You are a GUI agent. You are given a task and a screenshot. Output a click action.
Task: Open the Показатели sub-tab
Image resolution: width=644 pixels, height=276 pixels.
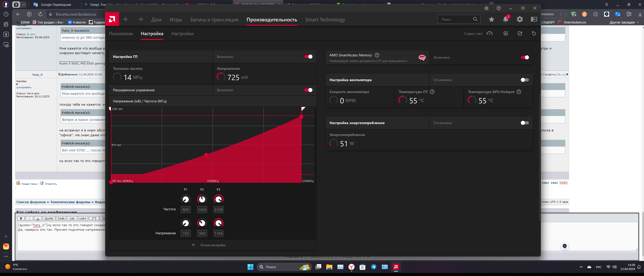(x=121, y=34)
